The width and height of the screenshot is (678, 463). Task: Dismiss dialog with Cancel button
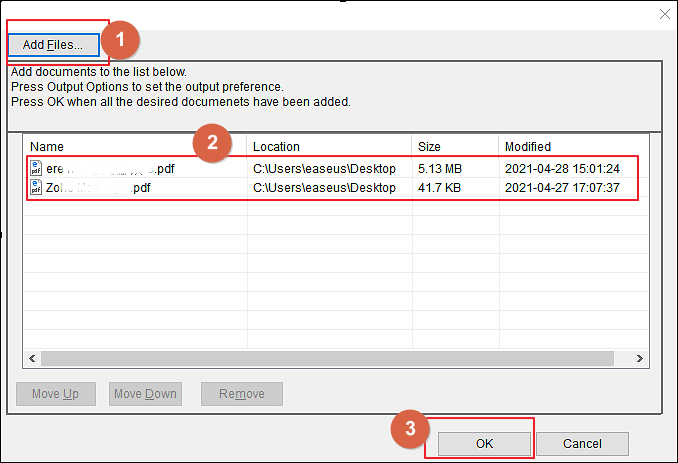coord(582,443)
